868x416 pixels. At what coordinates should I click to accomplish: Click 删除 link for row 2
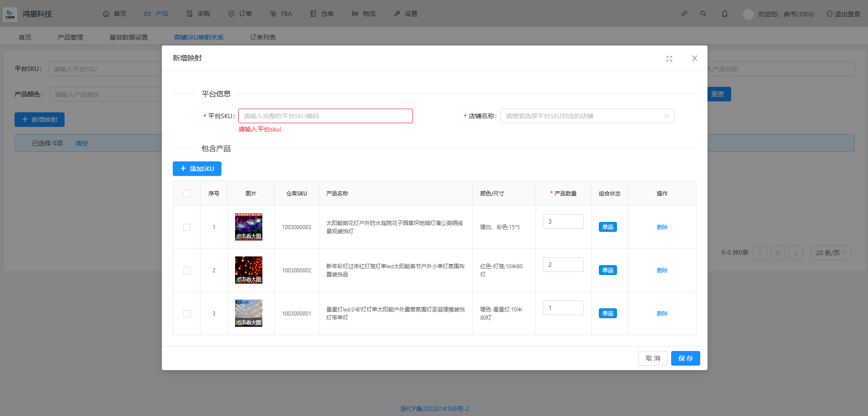[662, 271]
